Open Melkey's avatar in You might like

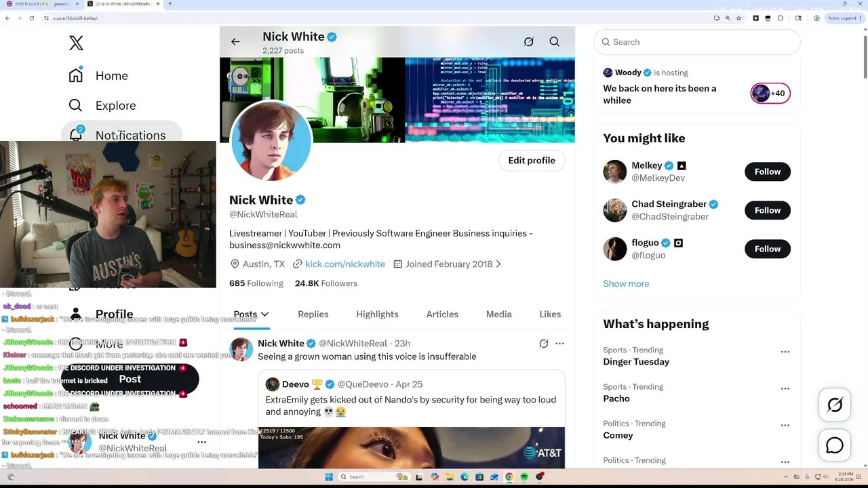pos(615,171)
